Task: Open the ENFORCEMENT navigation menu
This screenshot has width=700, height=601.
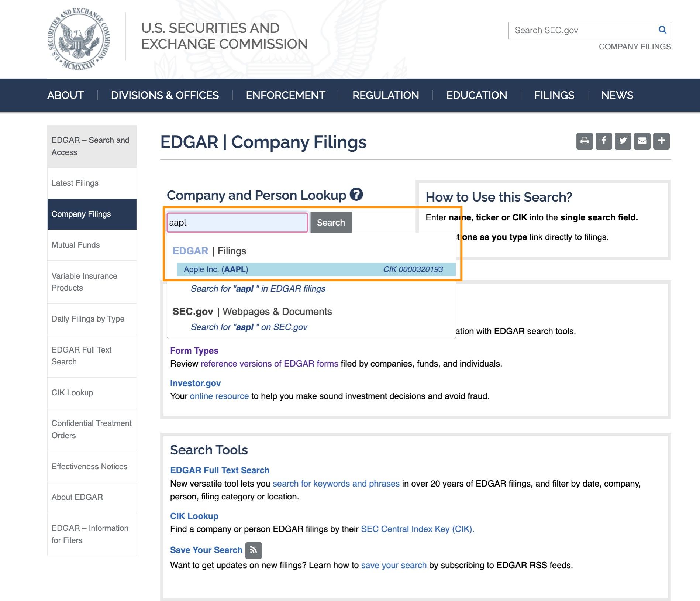Action: 285,95
